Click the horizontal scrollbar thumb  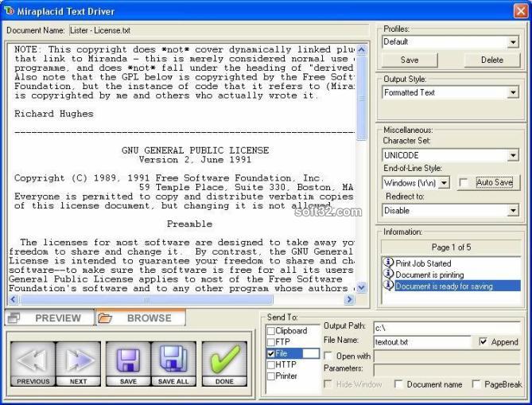point(146,299)
